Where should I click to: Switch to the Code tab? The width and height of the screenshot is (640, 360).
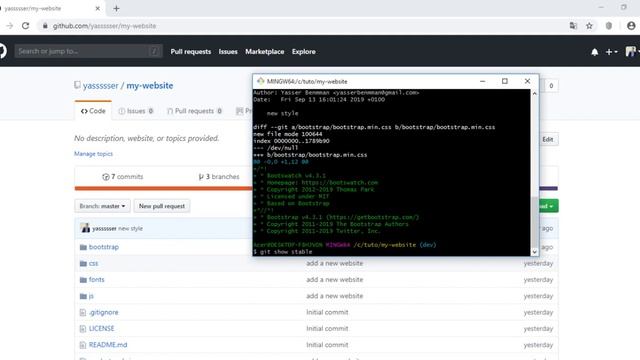(x=93, y=111)
